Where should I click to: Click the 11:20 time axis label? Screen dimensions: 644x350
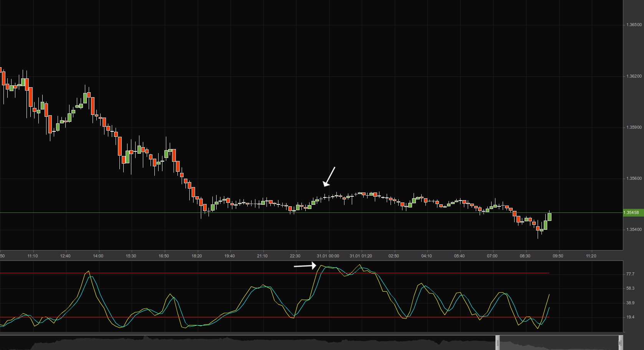click(591, 256)
